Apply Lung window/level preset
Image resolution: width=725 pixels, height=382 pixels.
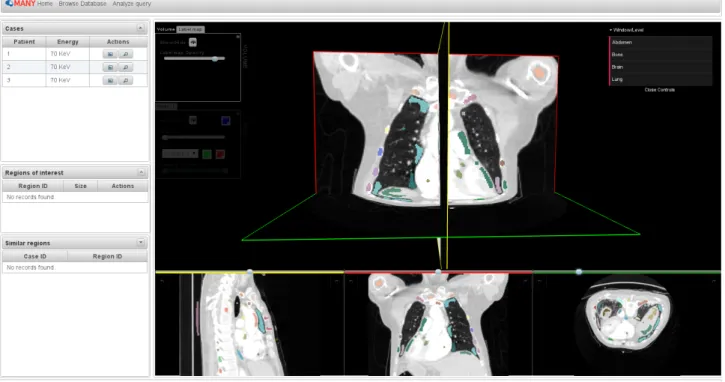click(x=661, y=80)
